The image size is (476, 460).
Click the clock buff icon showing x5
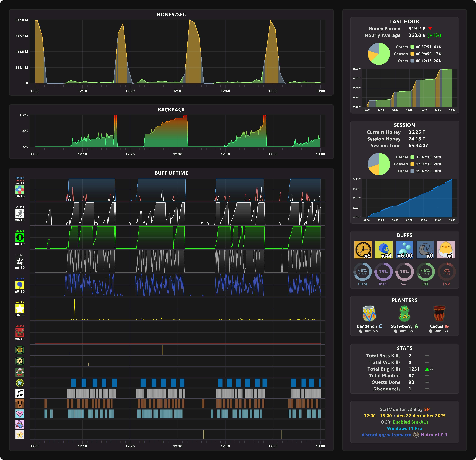(363, 250)
